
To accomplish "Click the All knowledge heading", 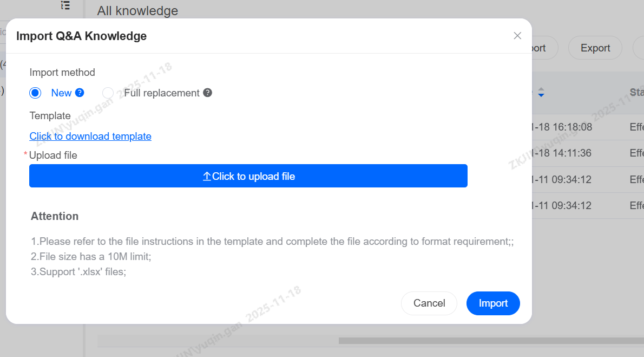I will [137, 10].
